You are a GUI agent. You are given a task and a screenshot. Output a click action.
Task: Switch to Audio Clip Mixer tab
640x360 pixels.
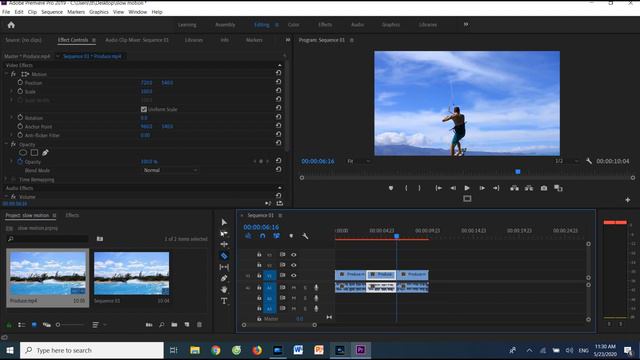[137, 40]
